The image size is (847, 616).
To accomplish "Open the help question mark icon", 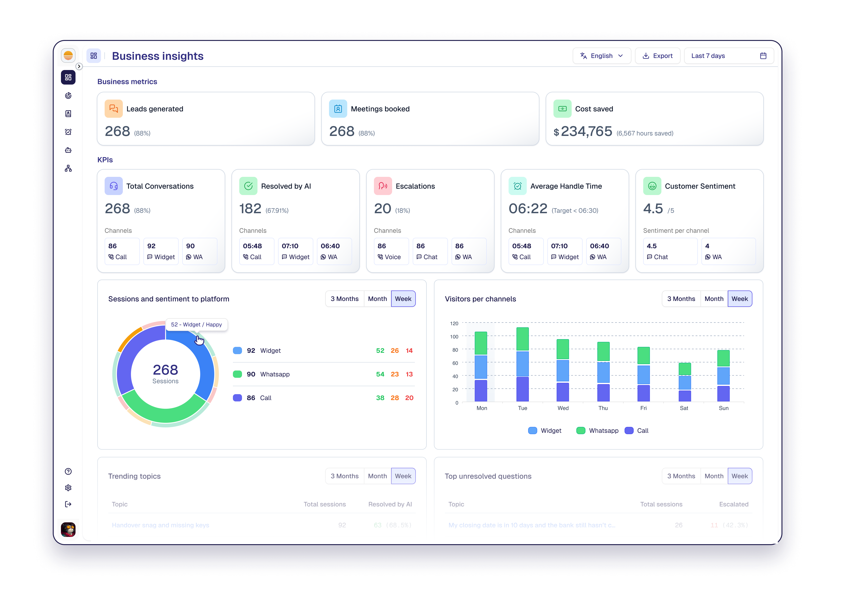I will coord(68,471).
